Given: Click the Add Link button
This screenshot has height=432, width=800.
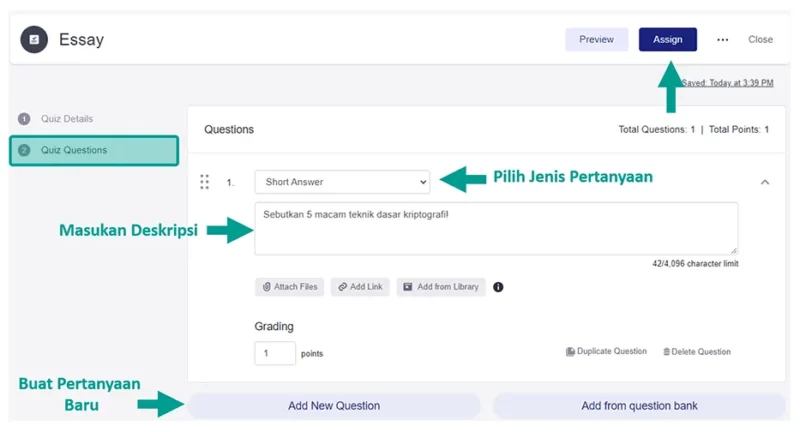Looking at the screenshot, I should point(360,287).
